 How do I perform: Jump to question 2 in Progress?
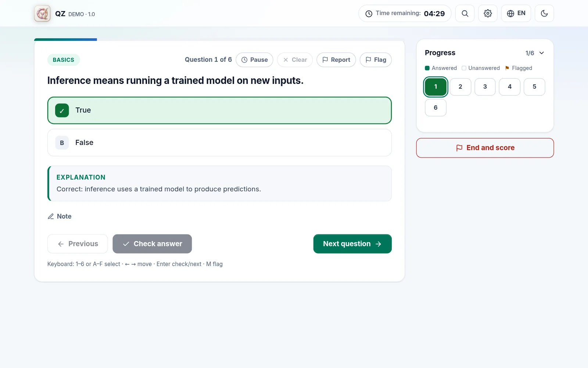[460, 87]
